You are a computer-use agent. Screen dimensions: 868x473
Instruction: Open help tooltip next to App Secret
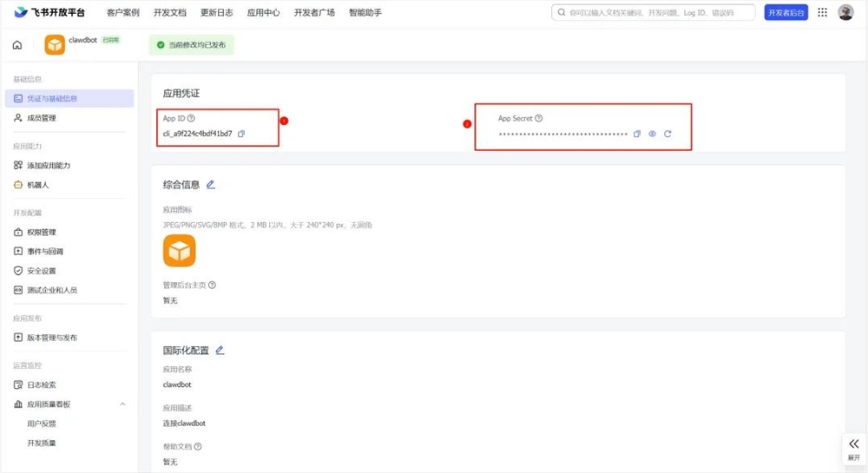539,118
